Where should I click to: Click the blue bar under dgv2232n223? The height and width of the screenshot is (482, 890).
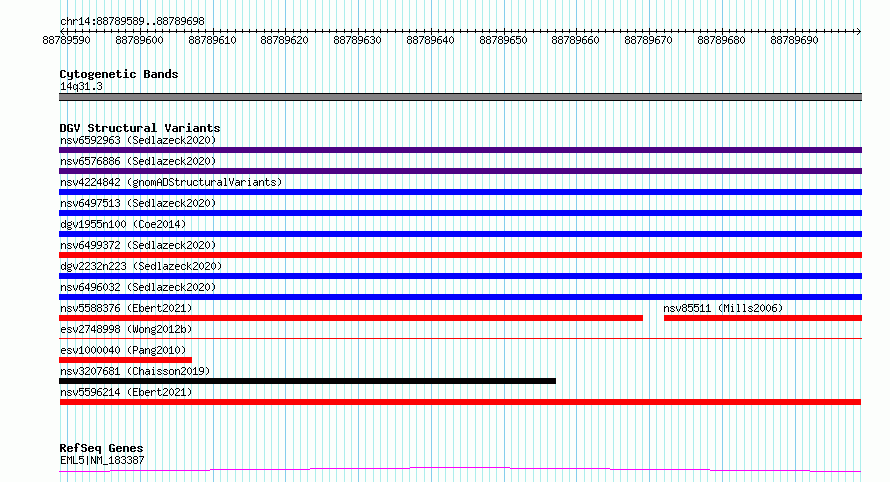460,276
